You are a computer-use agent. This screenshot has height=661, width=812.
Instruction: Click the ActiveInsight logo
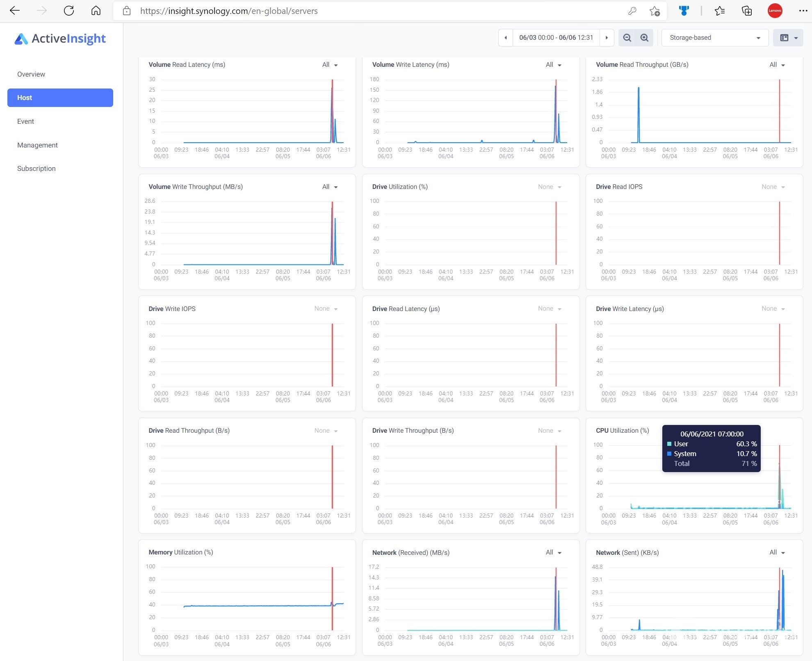[x=60, y=38]
